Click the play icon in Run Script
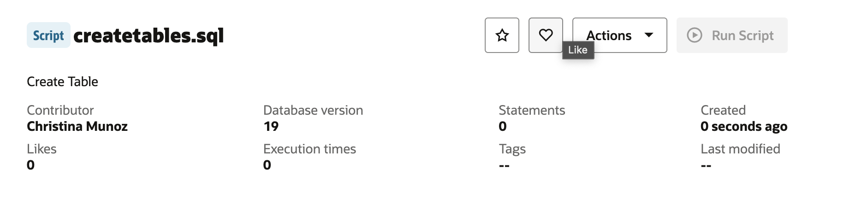 694,35
